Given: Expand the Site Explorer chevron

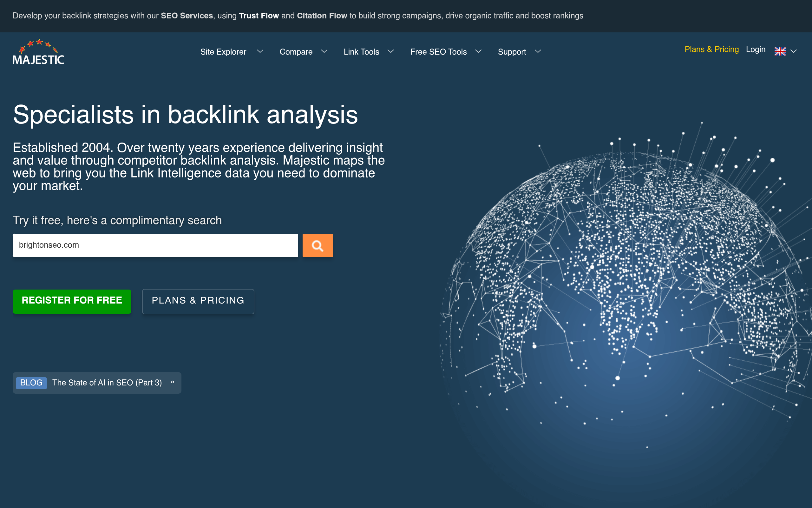Looking at the screenshot, I should tap(260, 51).
